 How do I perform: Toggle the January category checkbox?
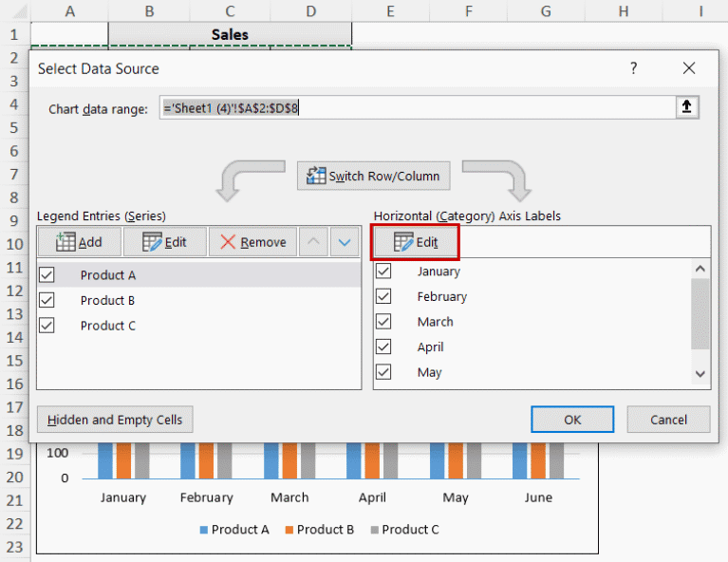pyautogui.click(x=383, y=272)
